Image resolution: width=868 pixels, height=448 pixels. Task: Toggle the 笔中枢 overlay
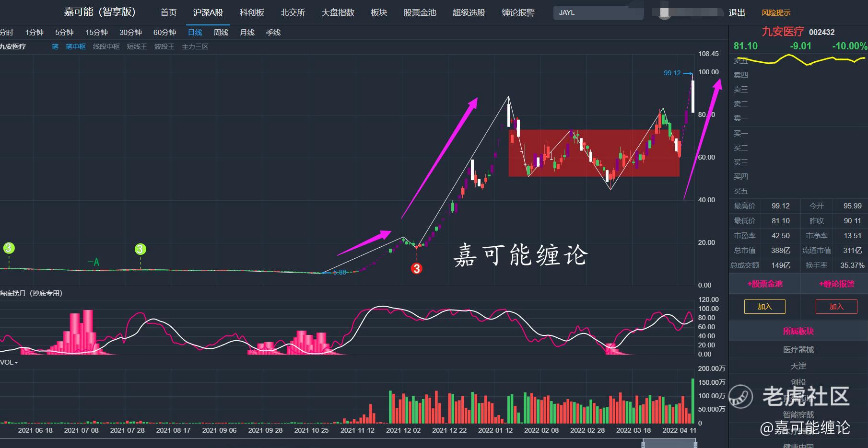coord(76,46)
